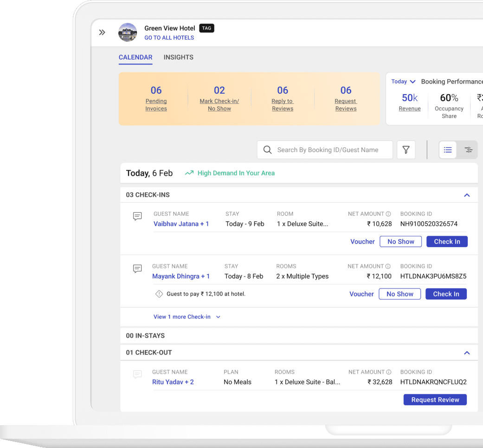Switch to the INSIGHTS tab
This screenshot has height=448, width=483.
point(178,57)
